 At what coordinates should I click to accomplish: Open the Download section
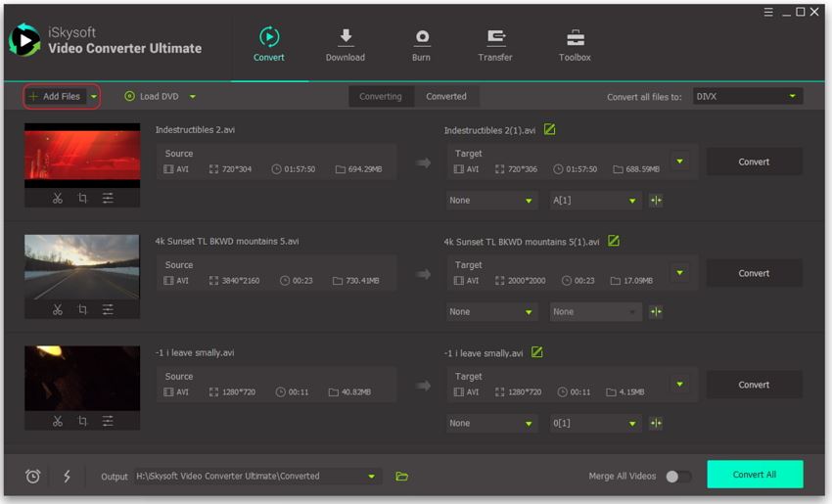click(345, 45)
